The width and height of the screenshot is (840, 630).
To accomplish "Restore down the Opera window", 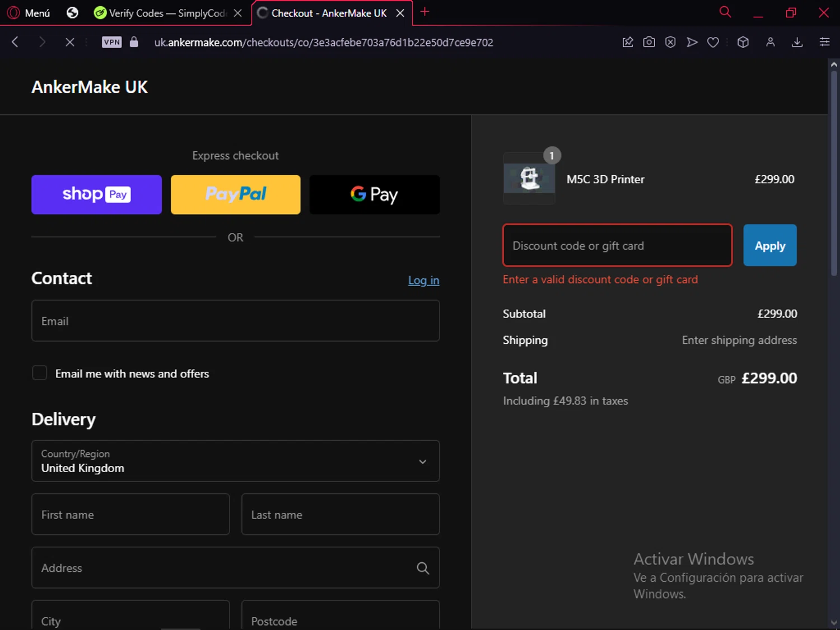I will (x=791, y=13).
